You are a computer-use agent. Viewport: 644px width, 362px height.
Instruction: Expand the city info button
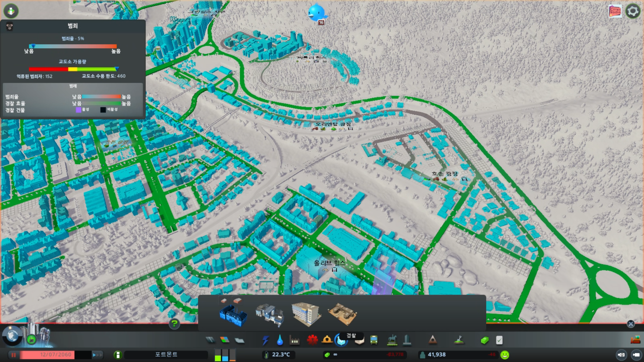118,355
